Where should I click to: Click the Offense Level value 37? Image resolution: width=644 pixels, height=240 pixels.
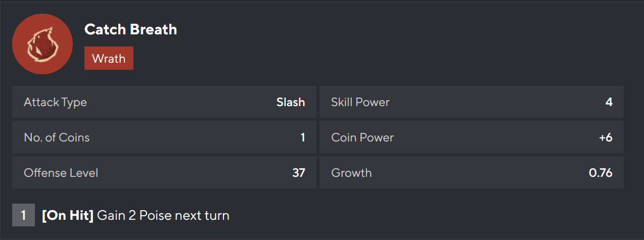[299, 173]
